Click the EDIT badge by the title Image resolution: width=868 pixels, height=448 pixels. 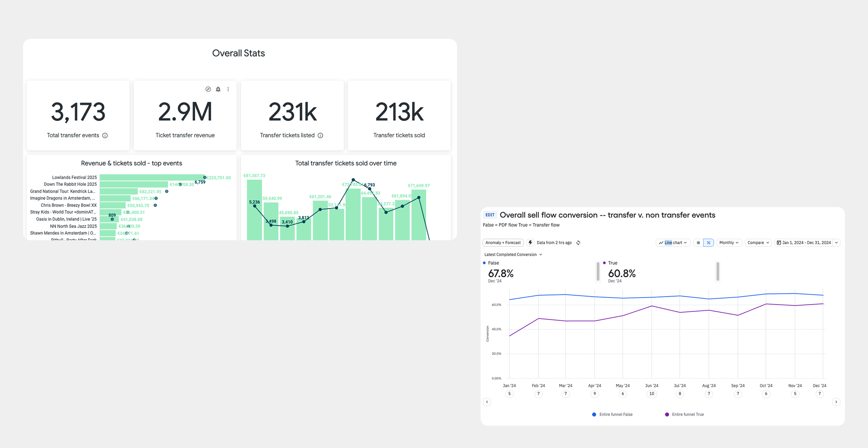(490, 215)
